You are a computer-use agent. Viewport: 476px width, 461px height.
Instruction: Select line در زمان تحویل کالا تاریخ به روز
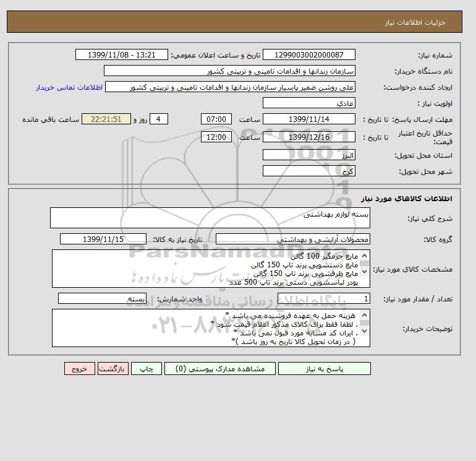pyautogui.click(x=293, y=342)
